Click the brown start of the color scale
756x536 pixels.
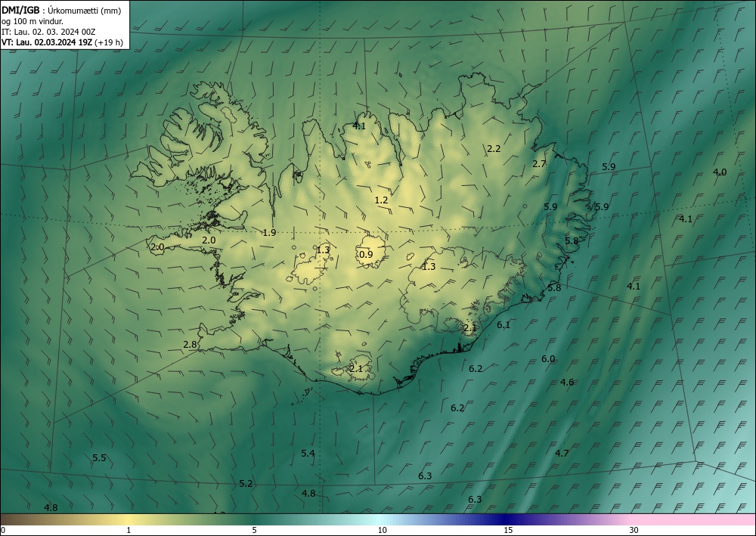[14, 519]
